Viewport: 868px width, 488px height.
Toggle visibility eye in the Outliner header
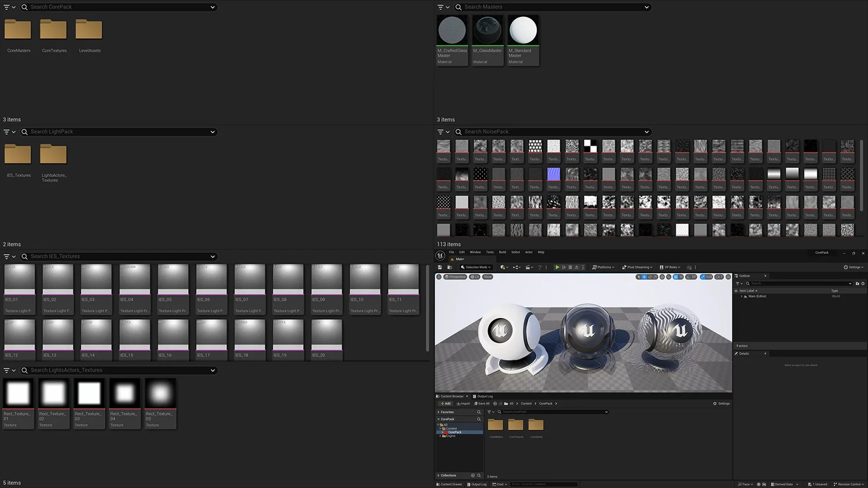pyautogui.click(x=736, y=291)
